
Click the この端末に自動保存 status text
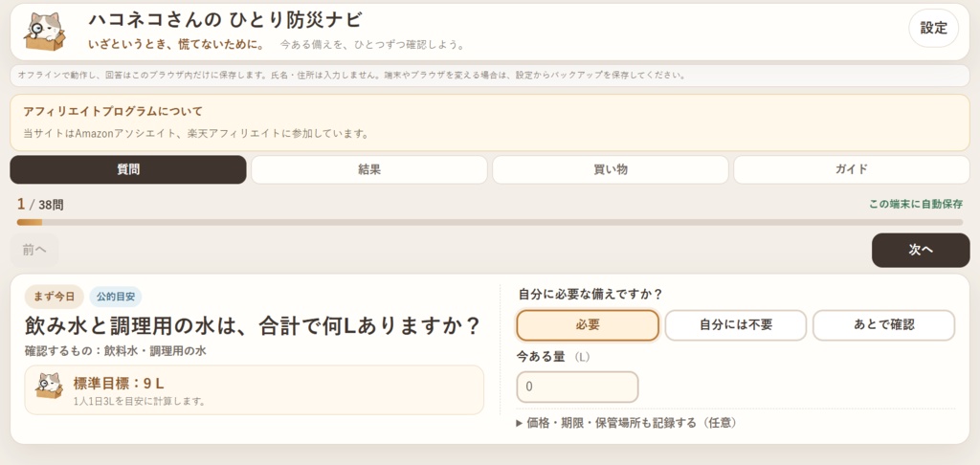916,205
